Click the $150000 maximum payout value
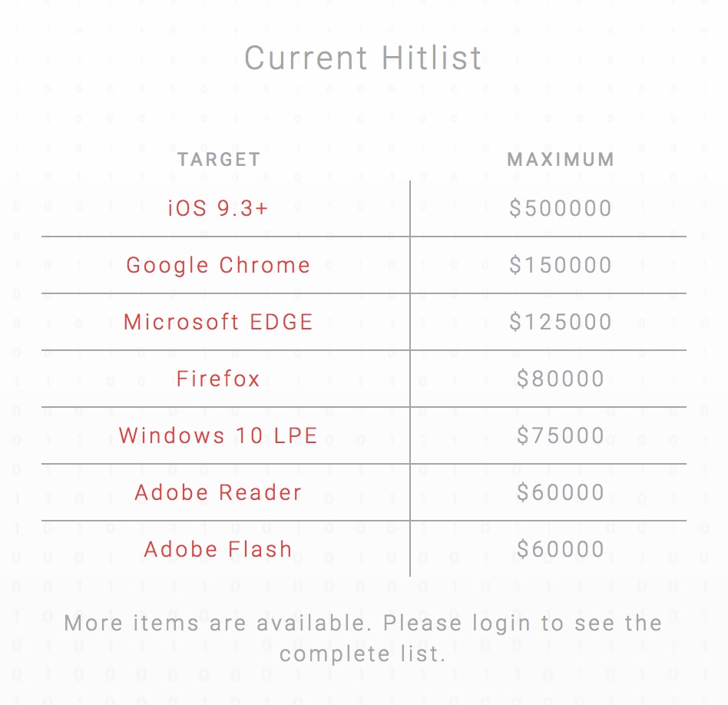728x705 pixels. pos(561,265)
